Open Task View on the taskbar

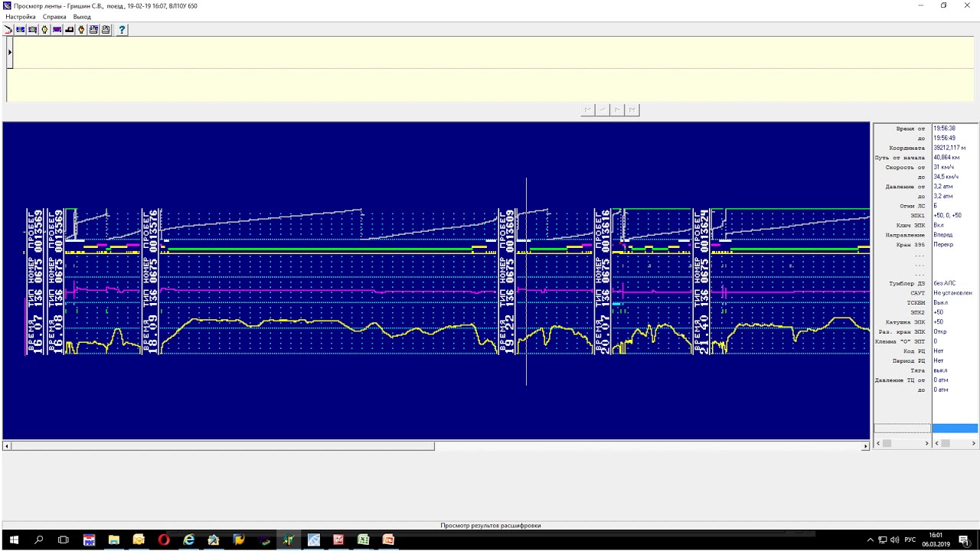tap(64, 540)
